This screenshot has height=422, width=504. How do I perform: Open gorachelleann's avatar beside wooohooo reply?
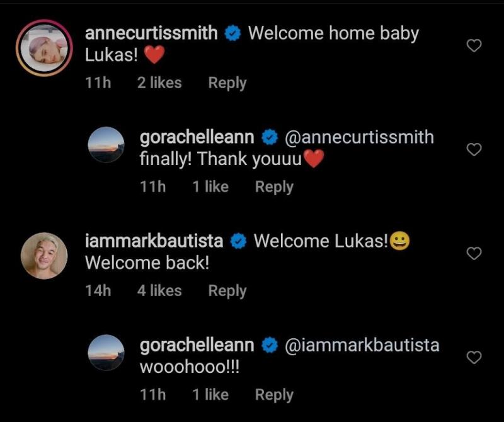tap(106, 352)
